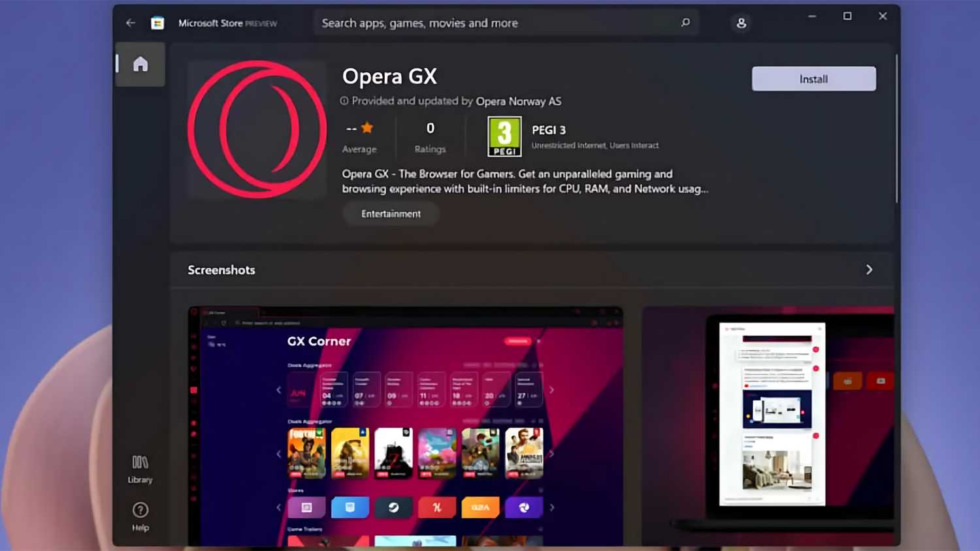The height and width of the screenshot is (551, 980).
Task: Click the search apps input field
Action: pyautogui.click(x=506, y=23)
